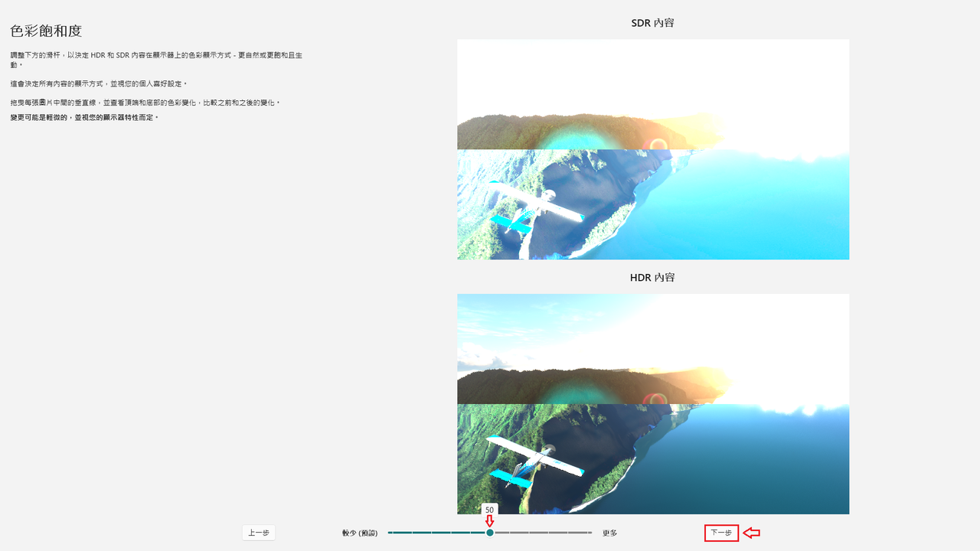Click the grey right section of the saturation slider
980x551 pixels.
pyautogui.click(x=544, y=533)
